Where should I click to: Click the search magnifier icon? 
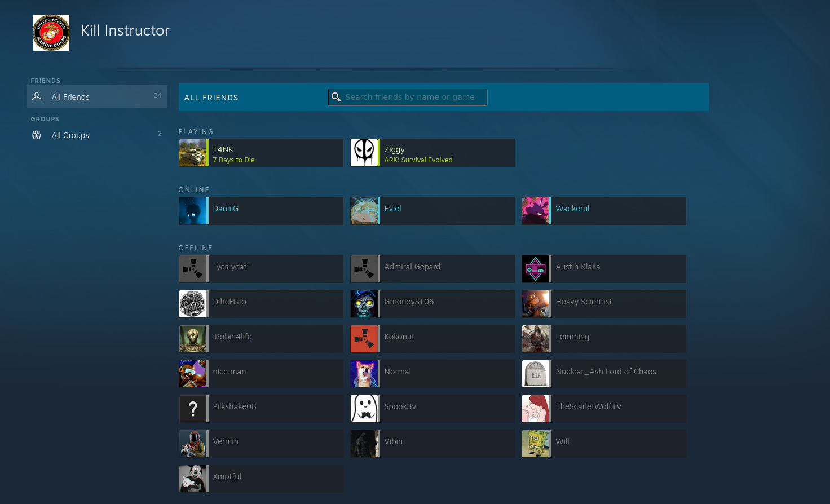coord(336,97)
